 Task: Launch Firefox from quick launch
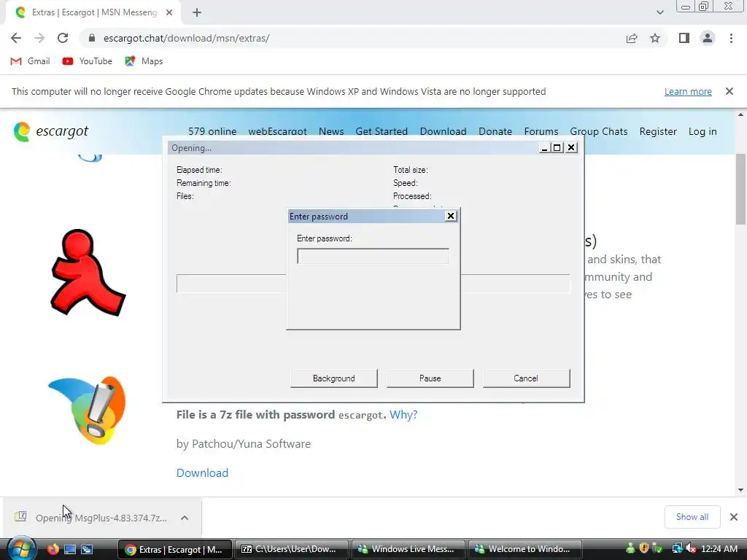(x=53, y=549)
